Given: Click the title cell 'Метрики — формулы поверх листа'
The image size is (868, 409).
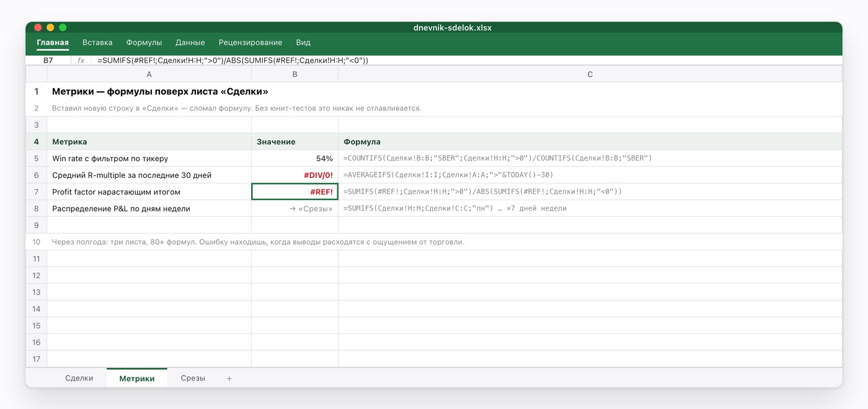Looking at the screenshot, I should [160, 92].
